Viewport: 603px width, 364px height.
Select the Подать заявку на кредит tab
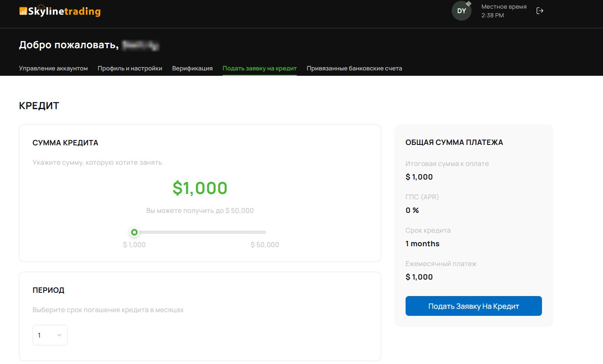click(x=260, y=68)
